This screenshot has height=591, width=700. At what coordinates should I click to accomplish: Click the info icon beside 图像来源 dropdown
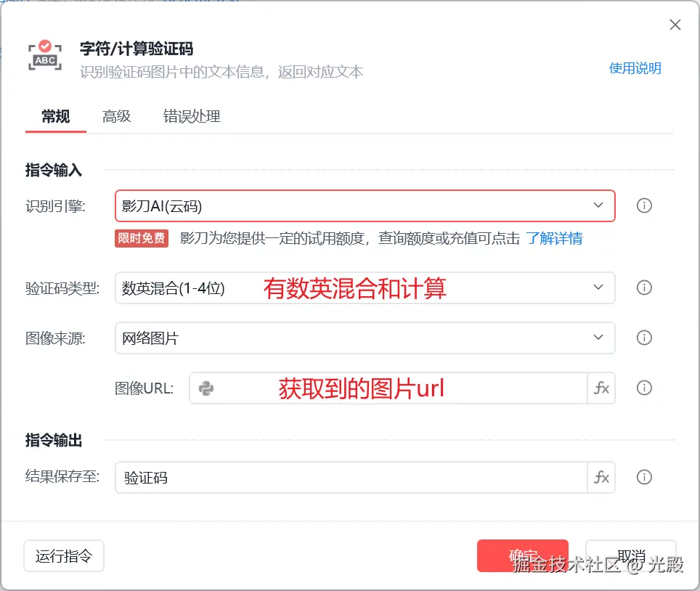[x=644, y=338]
